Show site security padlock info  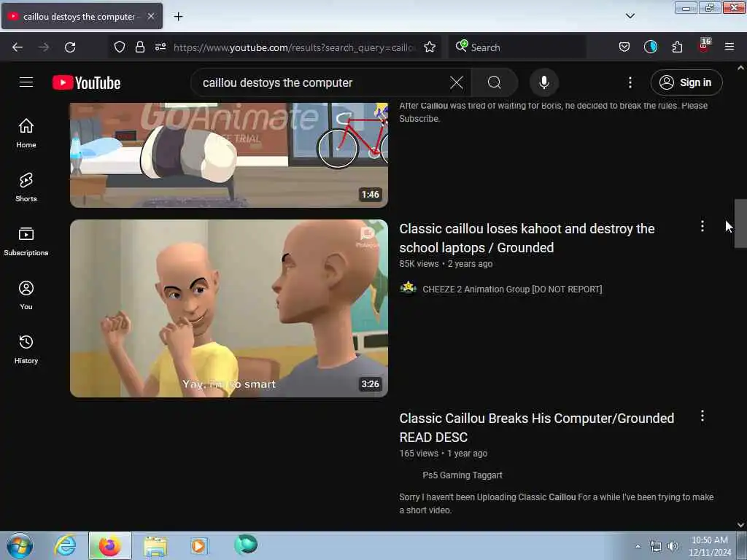point(139,47)
